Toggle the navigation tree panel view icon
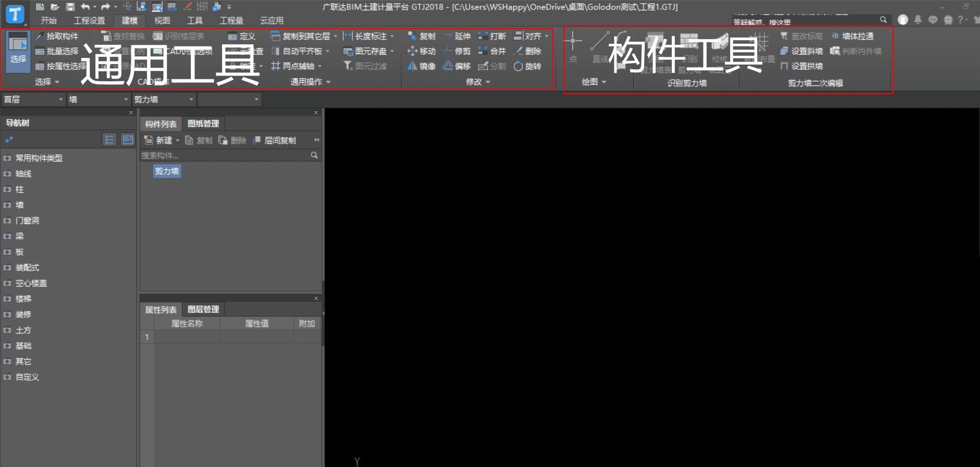The height and width of the screenshot is (467, 980). [128, 140]
